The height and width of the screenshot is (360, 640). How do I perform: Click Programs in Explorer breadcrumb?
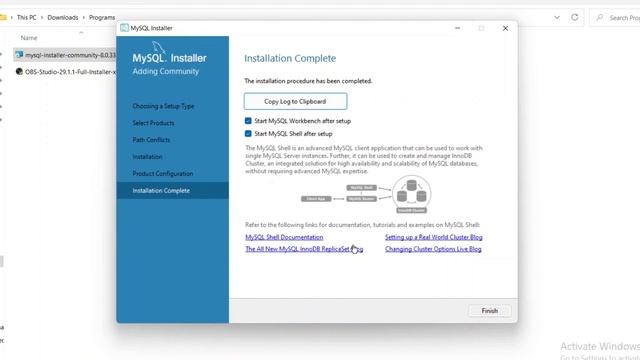[x=102, y=18]
